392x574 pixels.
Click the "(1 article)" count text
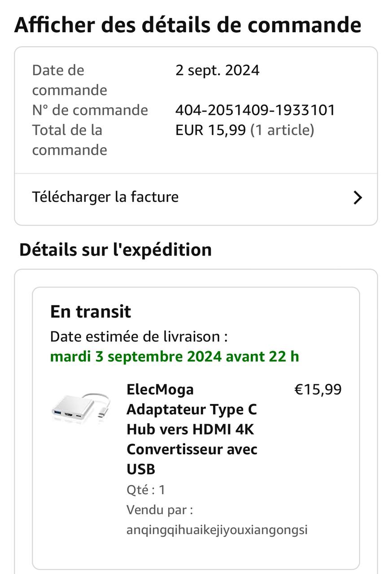click(x=282, y=130)
